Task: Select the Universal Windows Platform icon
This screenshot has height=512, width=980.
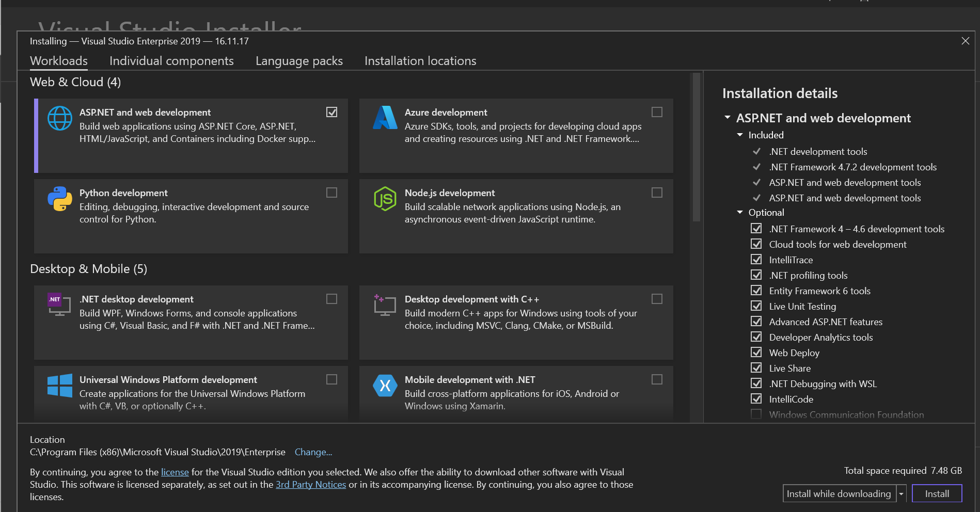Action: click(x=59, y=385)
